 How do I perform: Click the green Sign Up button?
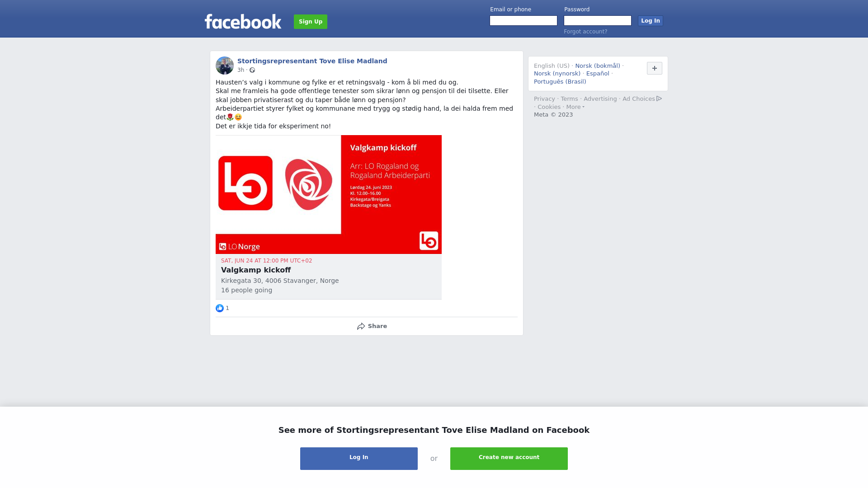[311, 22]
